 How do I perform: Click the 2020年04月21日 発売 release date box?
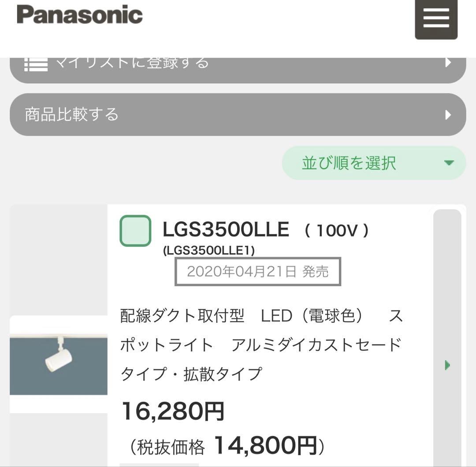click(x=258, y=271)
